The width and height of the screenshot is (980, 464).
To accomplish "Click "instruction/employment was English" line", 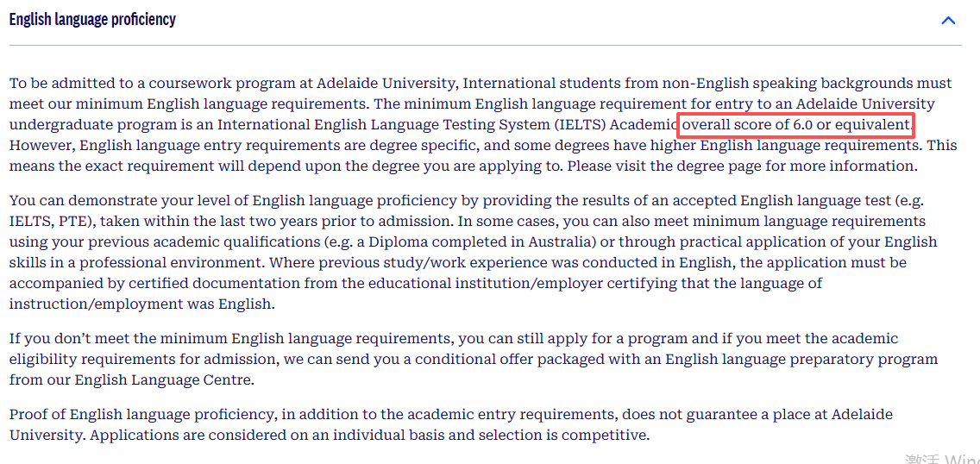I will [x=141, y=304].
